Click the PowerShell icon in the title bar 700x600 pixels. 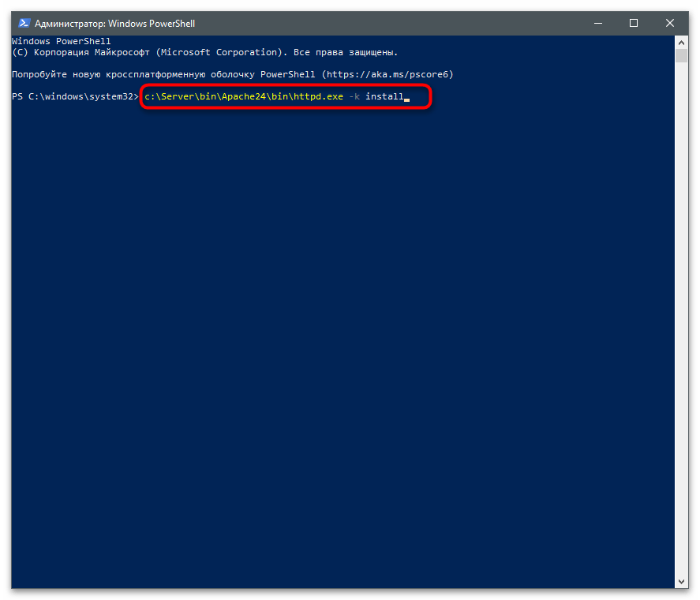(x=24, y=23)
